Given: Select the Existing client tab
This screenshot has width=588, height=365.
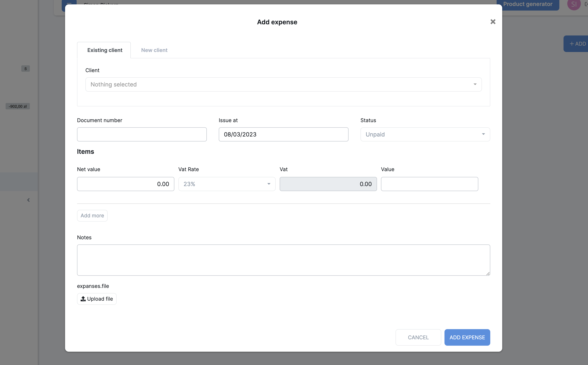Looking at the screenshot, I should pos(105,50).
